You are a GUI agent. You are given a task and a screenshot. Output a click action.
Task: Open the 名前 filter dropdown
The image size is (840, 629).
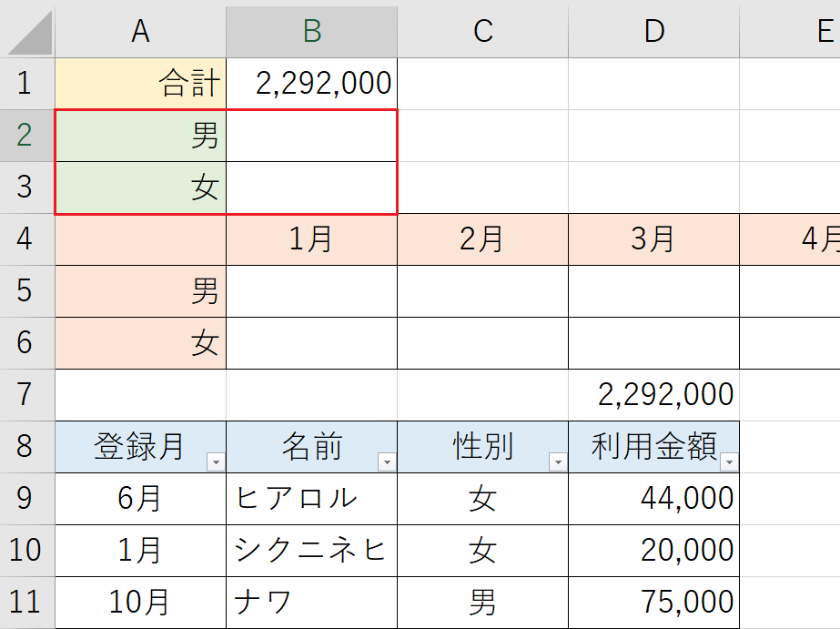click(x=388, y=462)
